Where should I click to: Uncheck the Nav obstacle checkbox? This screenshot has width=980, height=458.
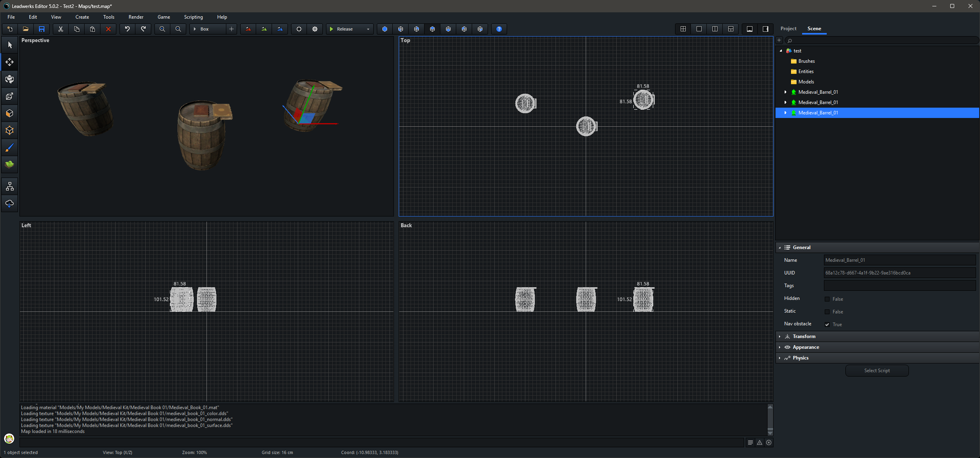(x=827, y=325)
